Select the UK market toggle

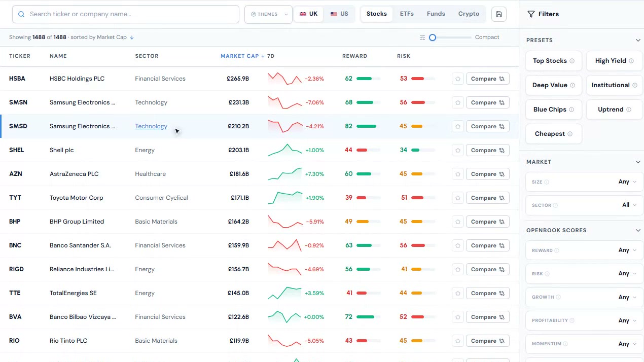[x=308, y=14]
